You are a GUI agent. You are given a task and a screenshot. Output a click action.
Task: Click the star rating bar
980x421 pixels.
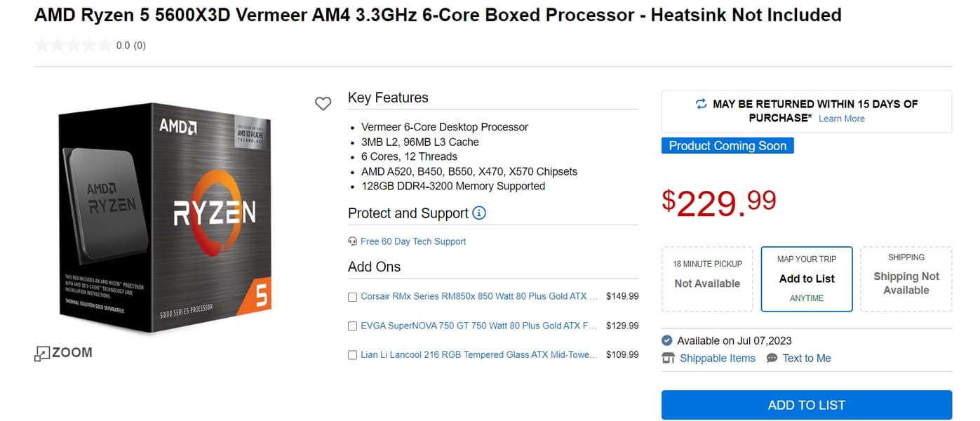coord(72,46)
